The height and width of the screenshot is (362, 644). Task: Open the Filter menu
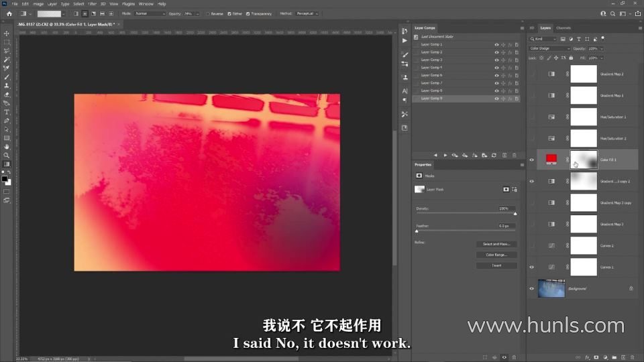pos(92,4)
